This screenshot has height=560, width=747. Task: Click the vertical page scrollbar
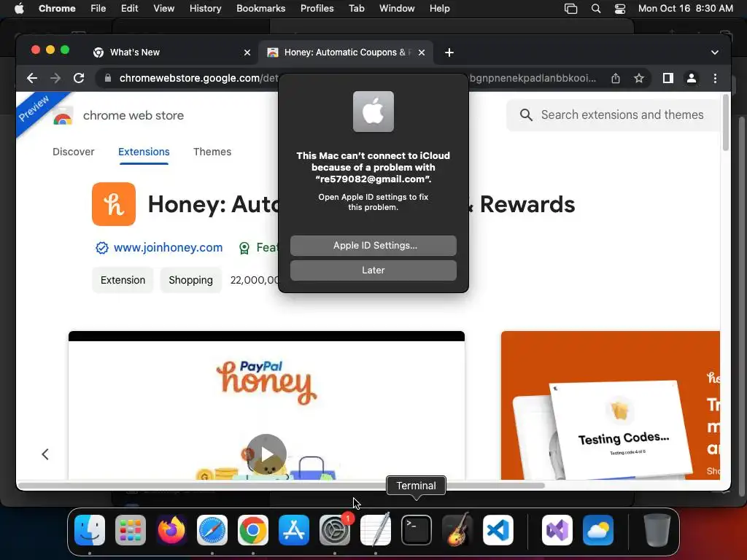click(726, 122)
